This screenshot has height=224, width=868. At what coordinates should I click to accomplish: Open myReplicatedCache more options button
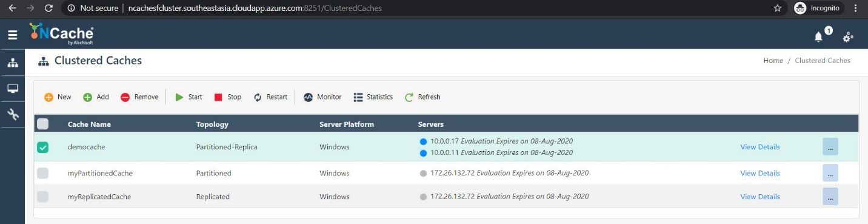(x=830, y=197)
